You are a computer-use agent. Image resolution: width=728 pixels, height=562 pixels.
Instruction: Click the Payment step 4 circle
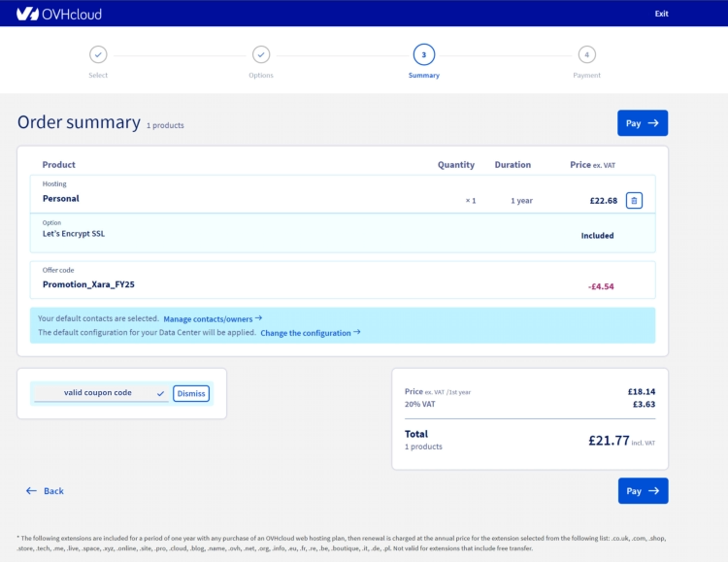click(587, 54)
